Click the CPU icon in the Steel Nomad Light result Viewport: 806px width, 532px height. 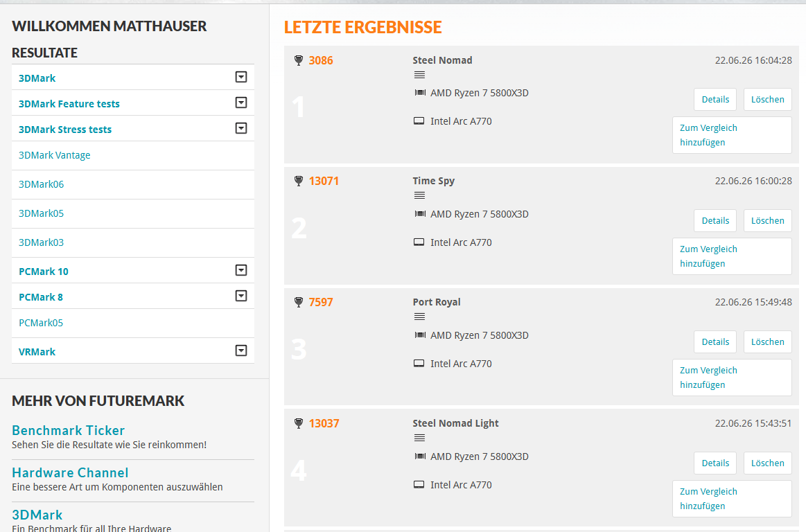coord(420,456)
